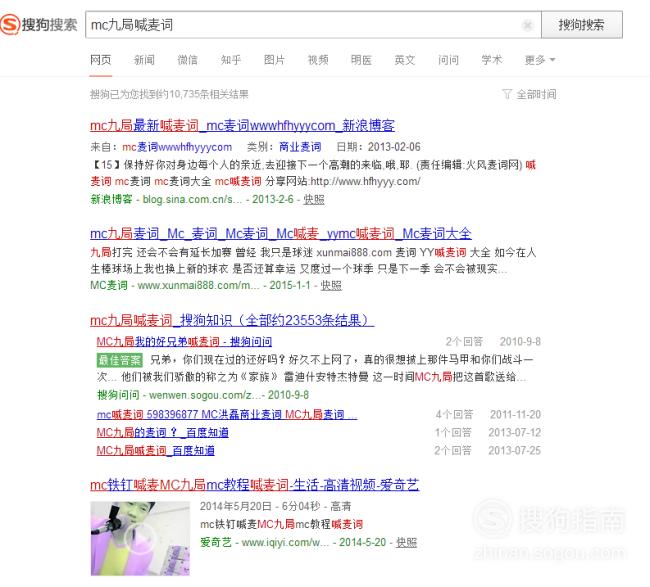Switch to the 新闻 tab
650x587 pixels.
click(x=144, y=60)
